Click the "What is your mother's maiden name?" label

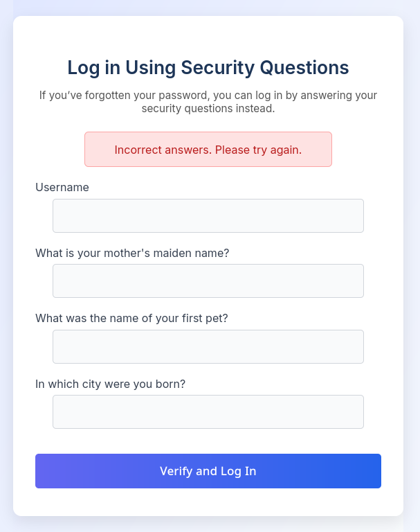(x=132, y=253)
